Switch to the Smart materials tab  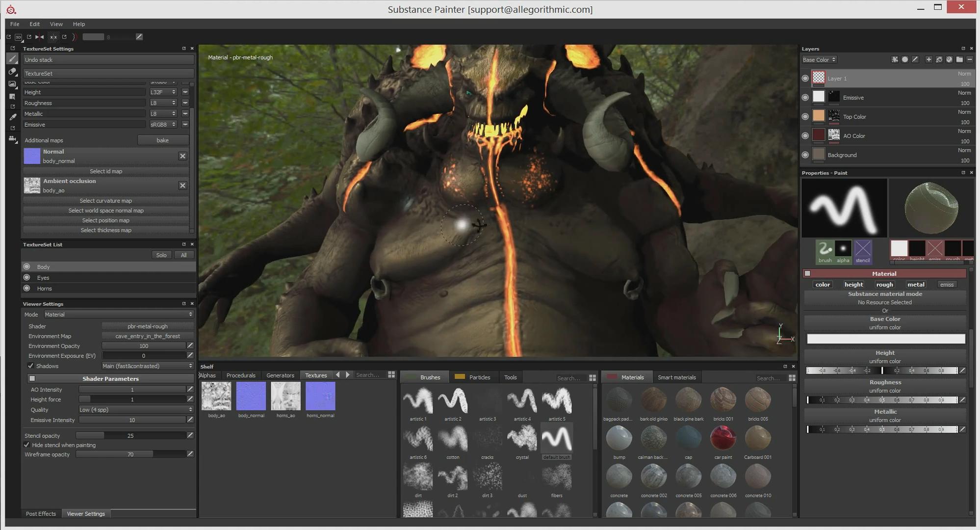[x=676, y=377]
